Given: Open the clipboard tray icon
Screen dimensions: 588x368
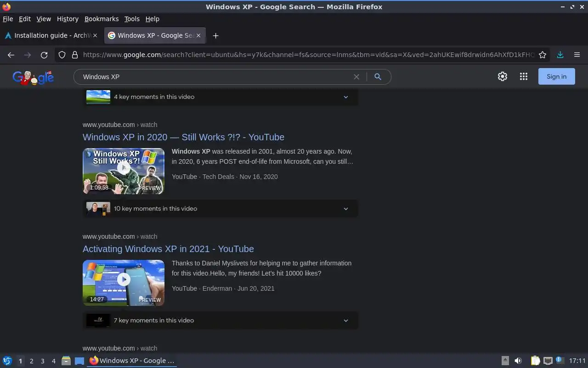Looking at the screenshot, I should [535, 361].
